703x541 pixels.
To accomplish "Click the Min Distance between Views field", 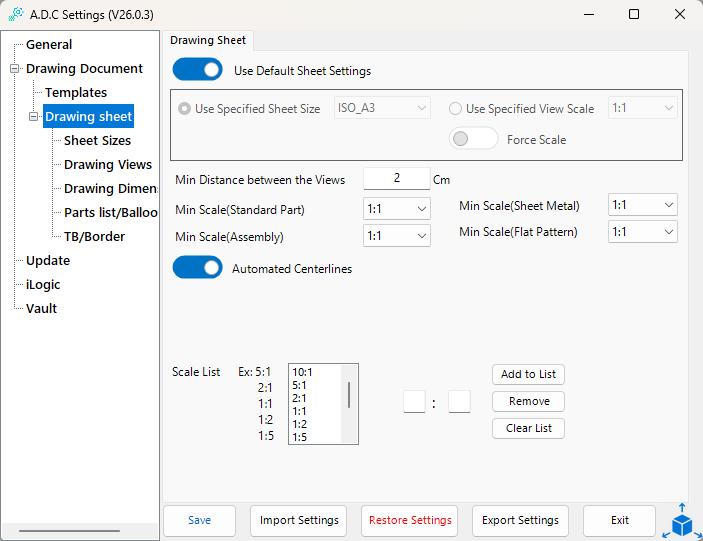I will click(396, 179).
